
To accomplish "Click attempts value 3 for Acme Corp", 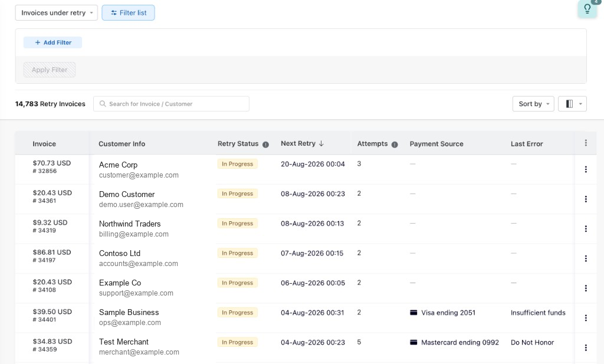I will (359, 163).
